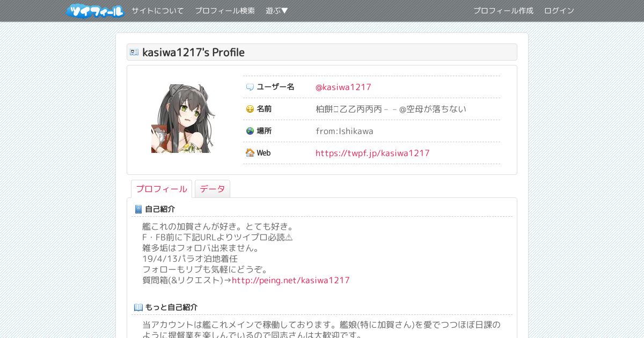Viewport: 644px width, 338px height.
Task: Click the もっと自己紹介 section heading
Action: 171,307
